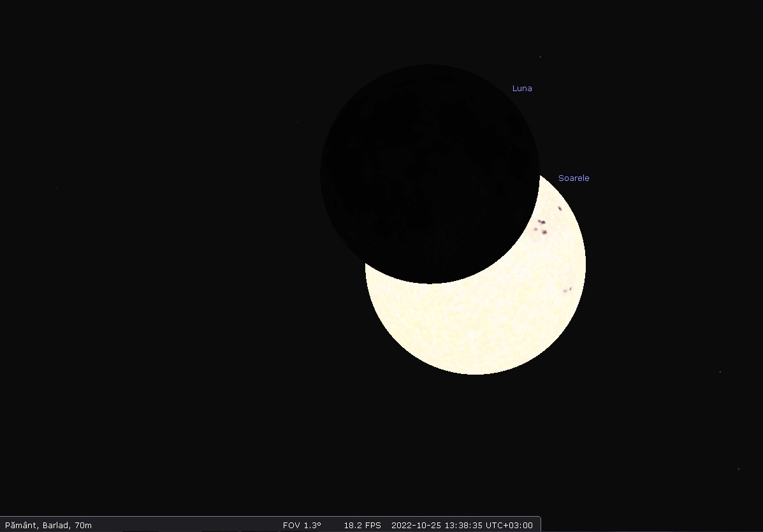Click the 18.2 FPS indicator
763x532 pixels.
tap(362, 526)
